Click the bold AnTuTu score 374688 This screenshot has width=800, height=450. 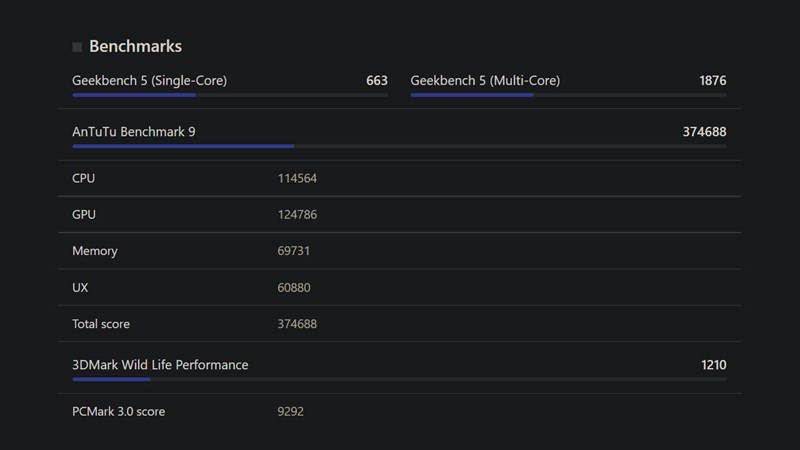(x=705, y=132)
